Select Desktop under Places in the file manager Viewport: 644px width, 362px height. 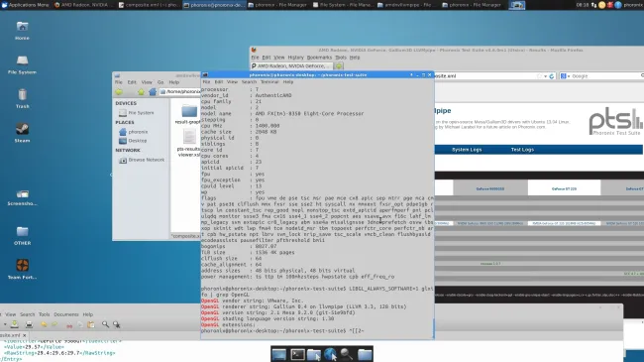pyautogui.click(x=133, y=141)
